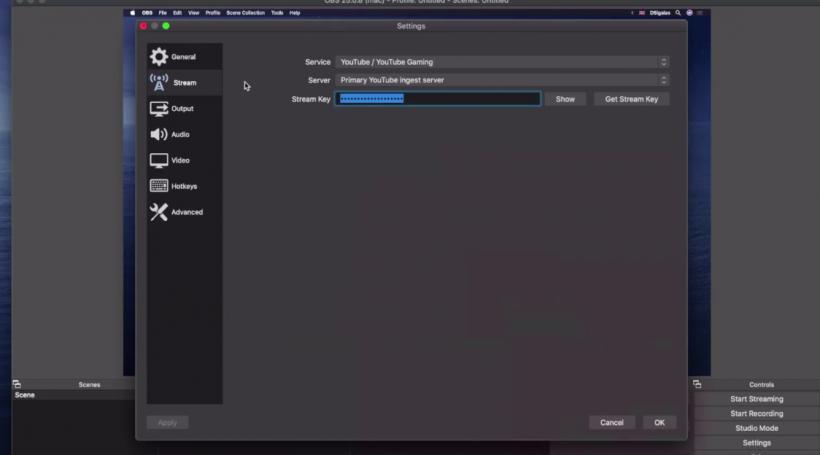The image size is (820, 455).
Task: Cancel the Settings dialog
Action: click(612, 423)
